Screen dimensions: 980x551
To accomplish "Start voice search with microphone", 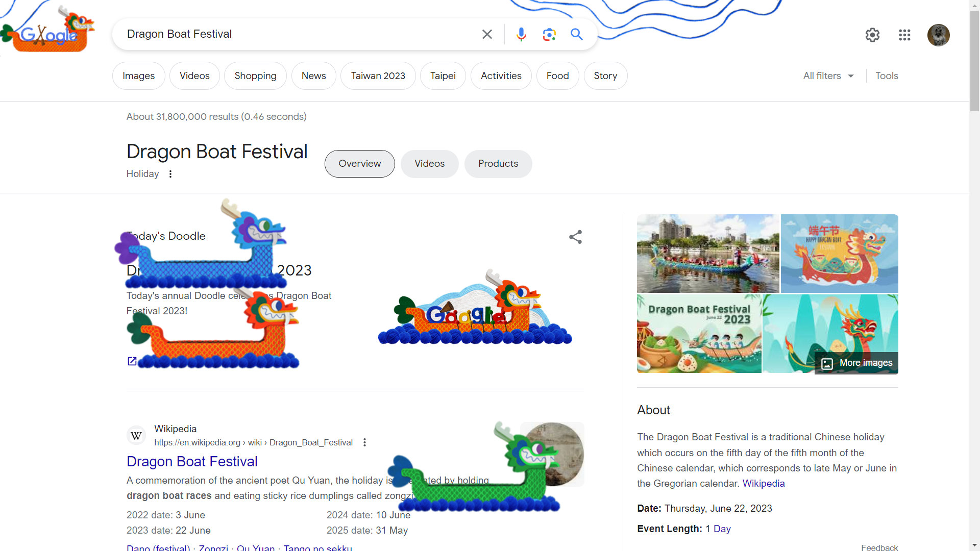I will (x=521, y=34).
